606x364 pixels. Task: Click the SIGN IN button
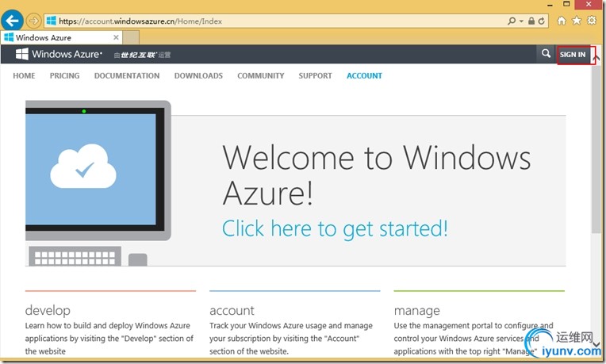(573, 55)
